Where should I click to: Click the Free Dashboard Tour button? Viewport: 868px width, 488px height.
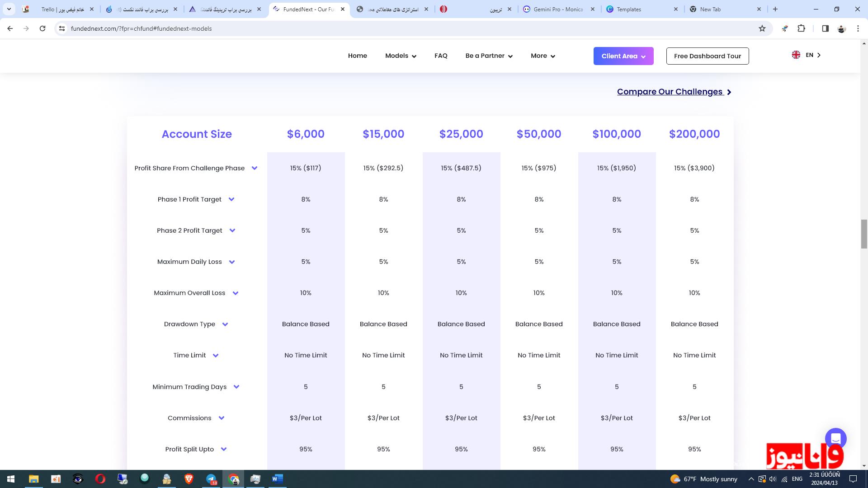707,56
